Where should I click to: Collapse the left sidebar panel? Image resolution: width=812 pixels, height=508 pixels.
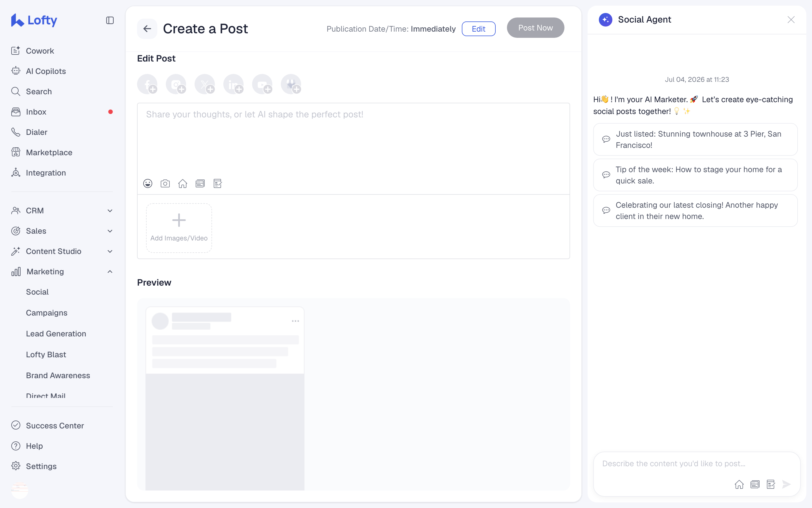pos(110,21)
